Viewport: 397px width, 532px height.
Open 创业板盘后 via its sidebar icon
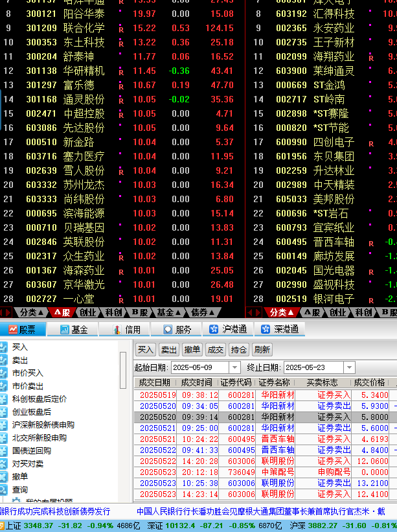3,411
